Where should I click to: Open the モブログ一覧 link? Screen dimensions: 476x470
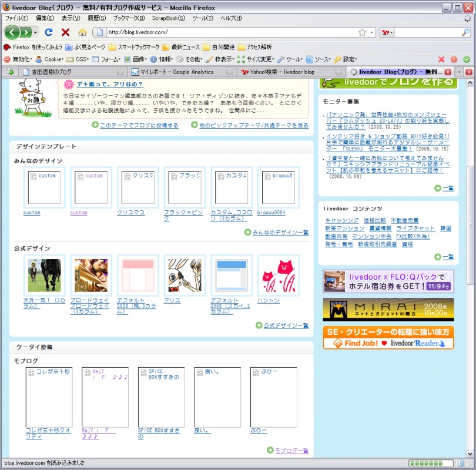291,451
